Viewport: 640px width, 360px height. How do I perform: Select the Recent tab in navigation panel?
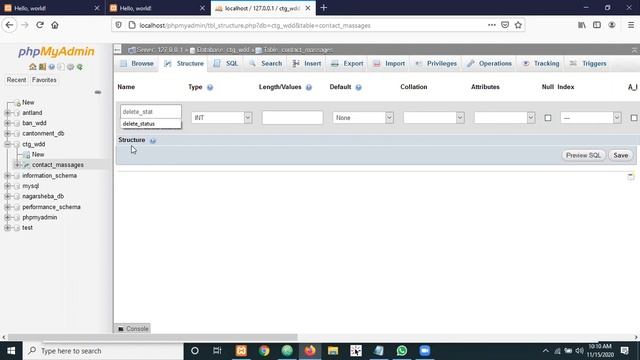[16, 80]
